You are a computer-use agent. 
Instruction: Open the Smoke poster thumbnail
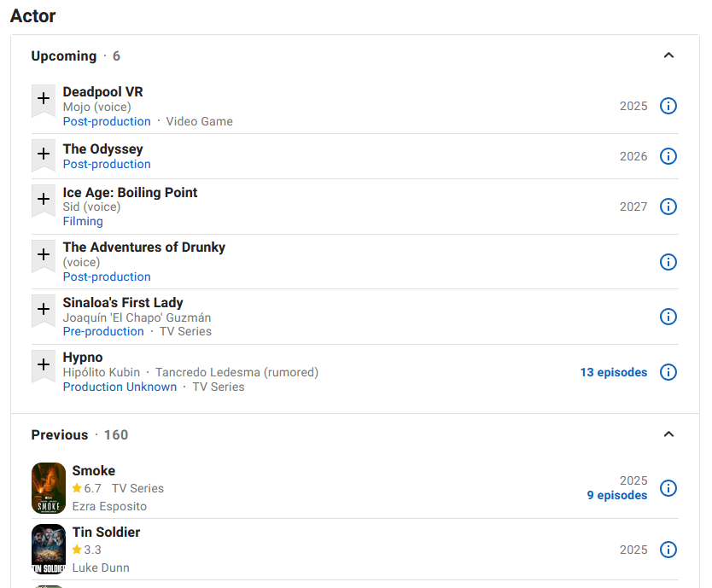(49, 488)
